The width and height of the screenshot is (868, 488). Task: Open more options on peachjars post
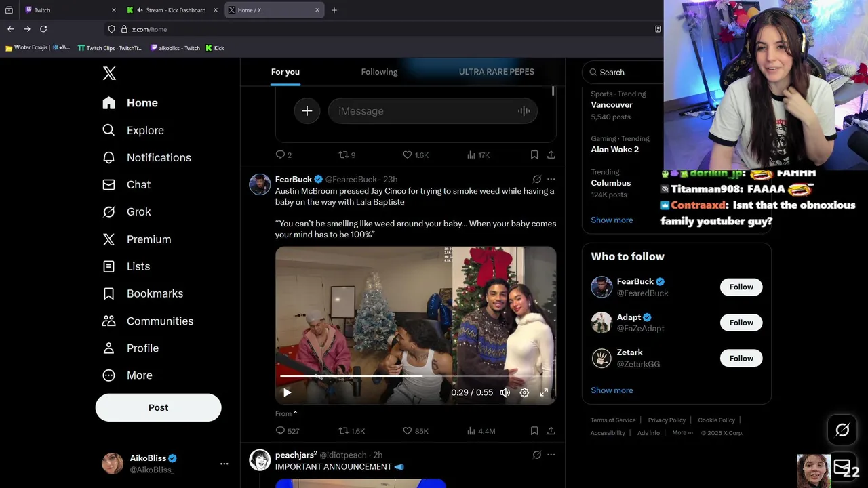click(x=551, y=455)
